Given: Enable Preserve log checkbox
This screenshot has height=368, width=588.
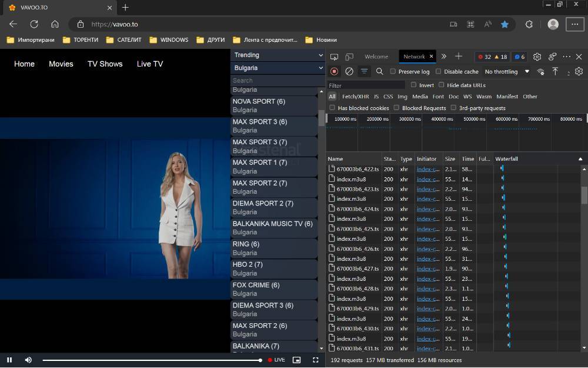Looking at the screenshot, I should [393, 71].
